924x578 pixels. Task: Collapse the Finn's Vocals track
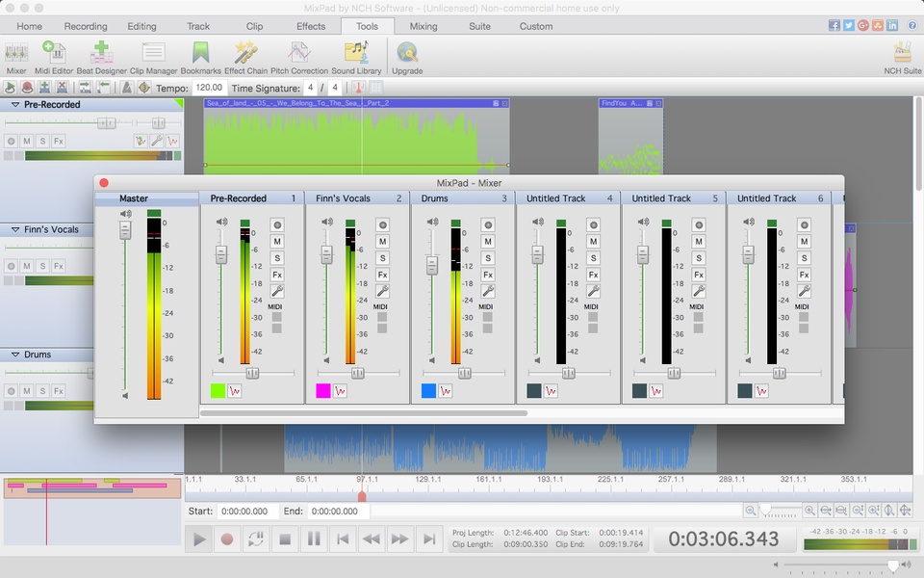15,229
